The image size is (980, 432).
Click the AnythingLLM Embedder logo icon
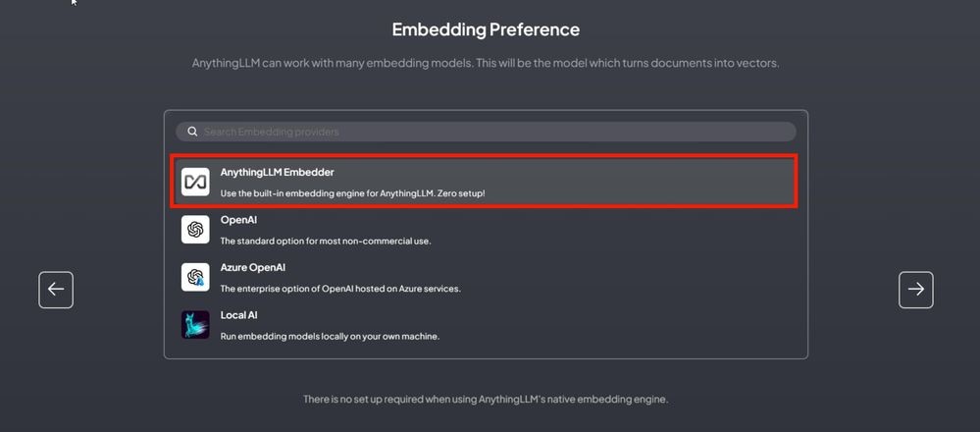195,182
